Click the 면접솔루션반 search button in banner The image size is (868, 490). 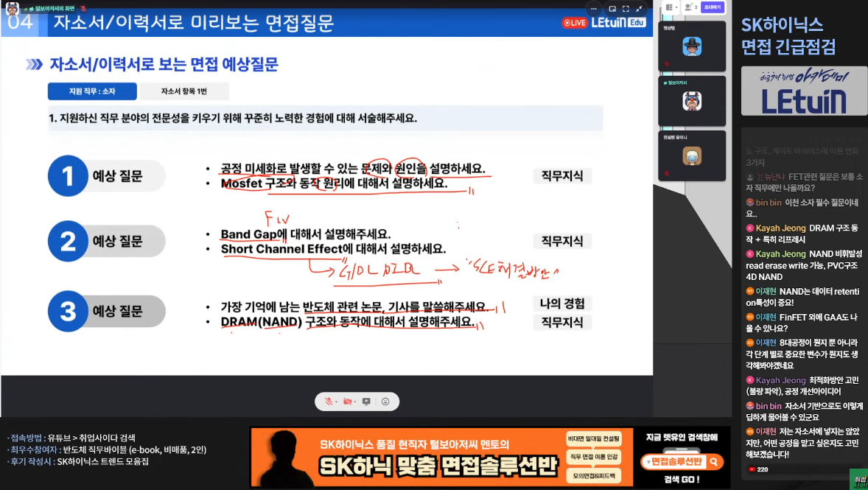[x=674, y=461]
